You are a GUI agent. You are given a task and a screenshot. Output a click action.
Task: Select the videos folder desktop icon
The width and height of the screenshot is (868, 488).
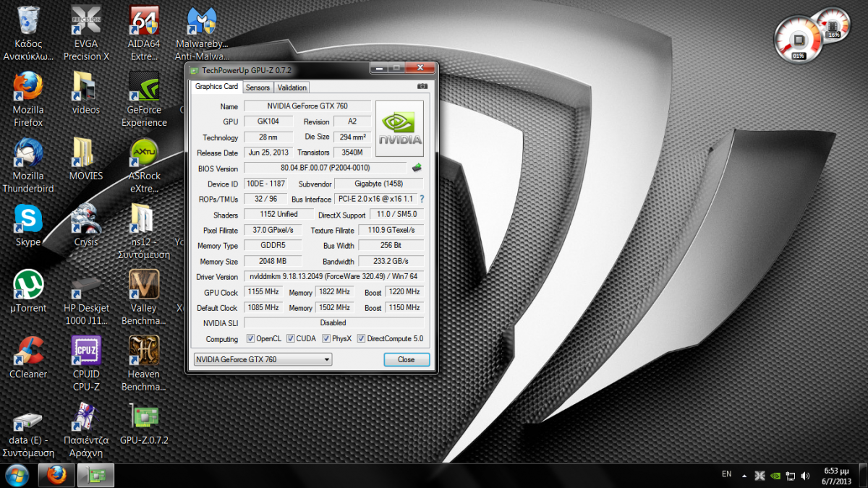86,94
